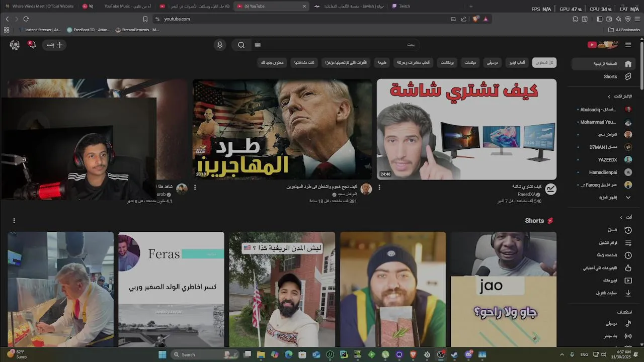Screen dimensions: 644x362
Task: Click the Create plus button
Action: click(55, 45)
